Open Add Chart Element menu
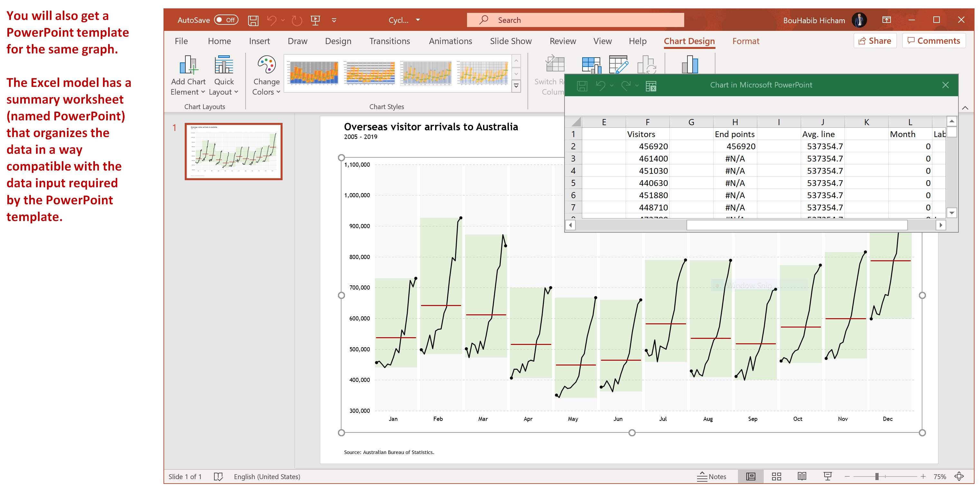Screen dimensions: 980x491 [x=188, y=75]
